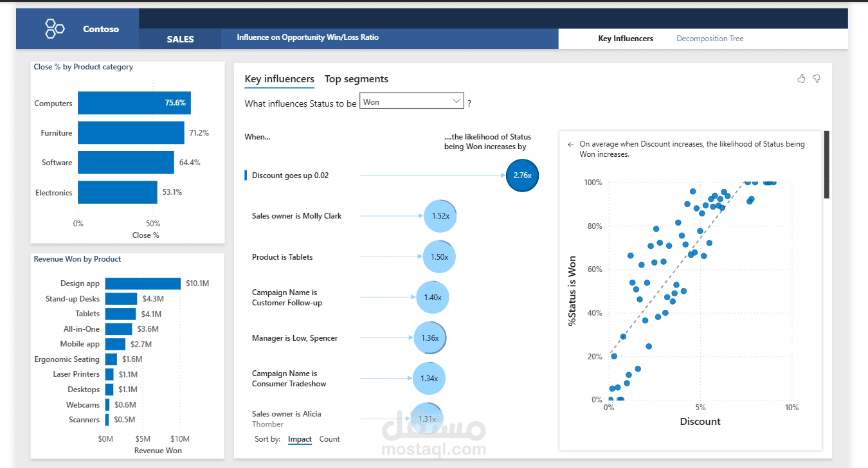Select the 2.76x Discount influencer bubble
The image size is (868, 468).
[521, 175]
